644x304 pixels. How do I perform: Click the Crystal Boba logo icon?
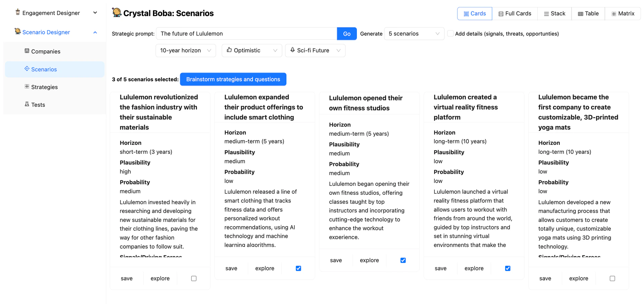point(117,13)
